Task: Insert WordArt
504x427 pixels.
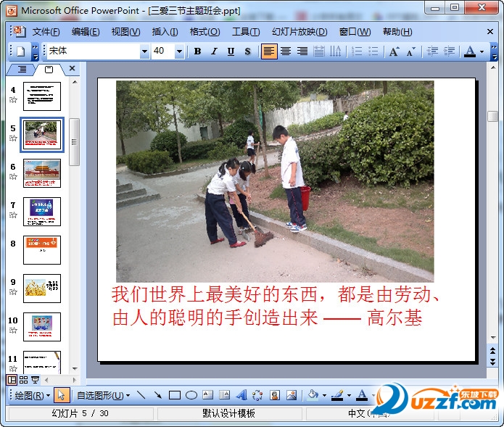Action: pos(241,396)
